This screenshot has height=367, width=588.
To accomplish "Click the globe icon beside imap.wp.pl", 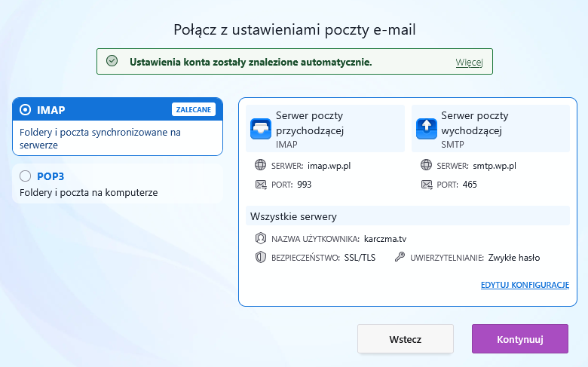I will coord(260,165).
